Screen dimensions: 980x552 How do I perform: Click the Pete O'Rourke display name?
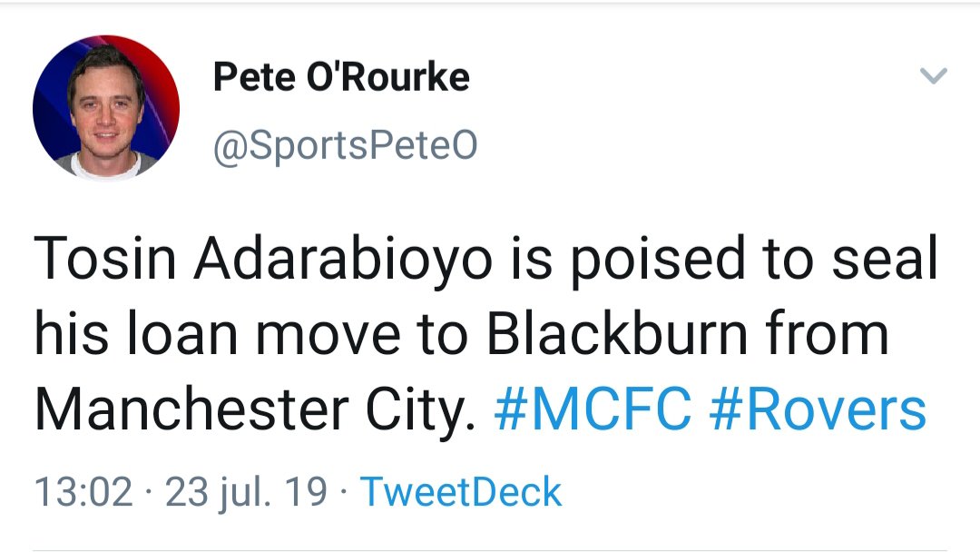(x=341, y=78)
